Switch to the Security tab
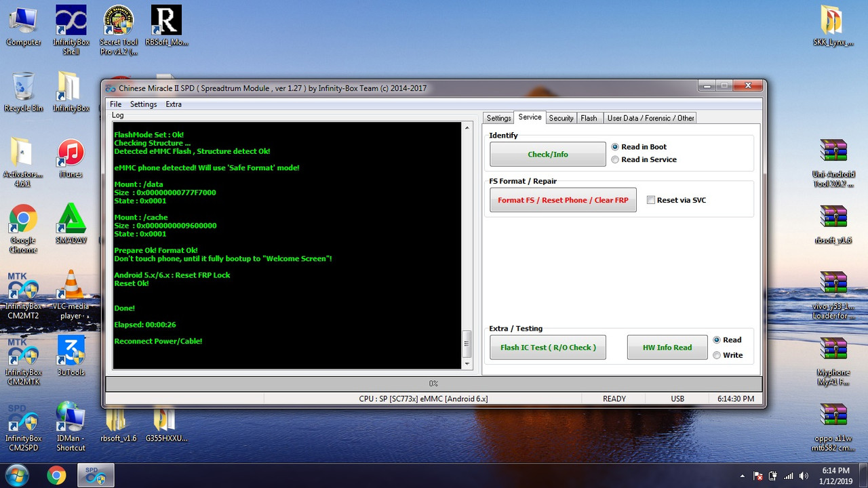 (x=561, y=118)
